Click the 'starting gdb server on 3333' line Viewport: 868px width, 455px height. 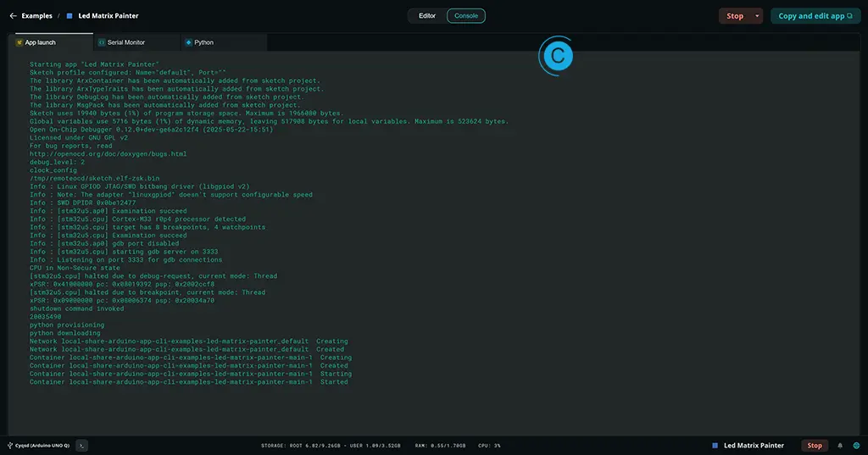(124, 252)
